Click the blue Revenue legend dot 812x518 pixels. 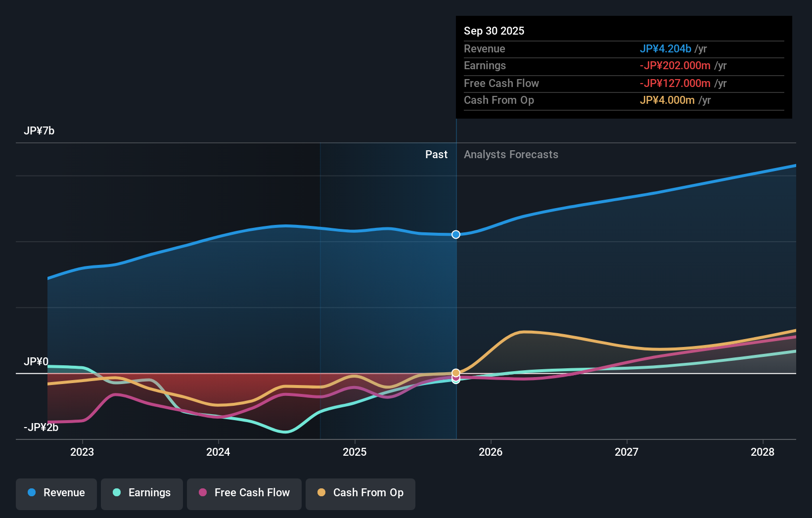31,493
